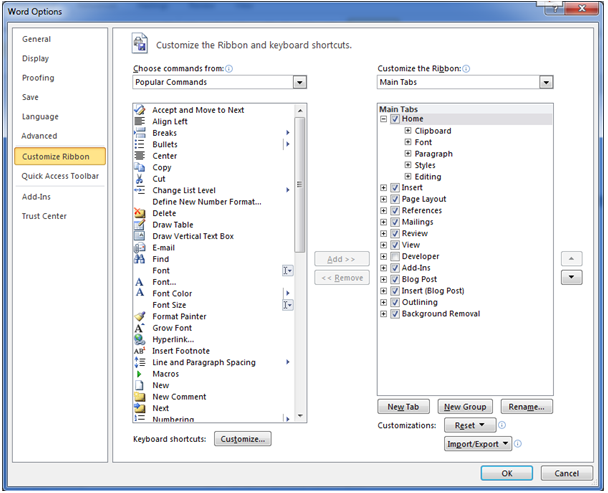Click the Cancel button
Viewport: 608px width, 493px height.
pyautogui.click(x=567, y=473)
